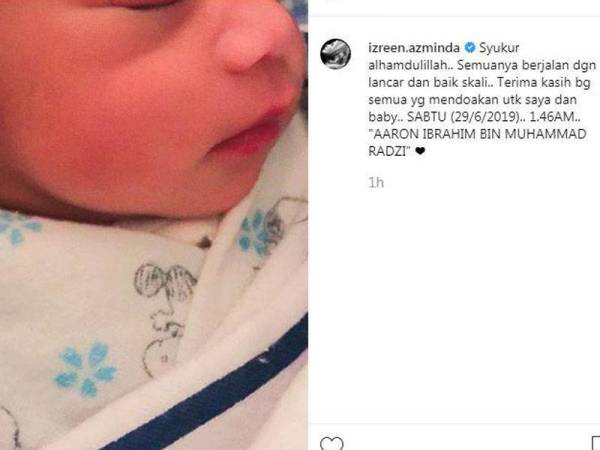Save the post using the bookmark icon
Viewport: 600px width, 450px height.
(595, 443)
